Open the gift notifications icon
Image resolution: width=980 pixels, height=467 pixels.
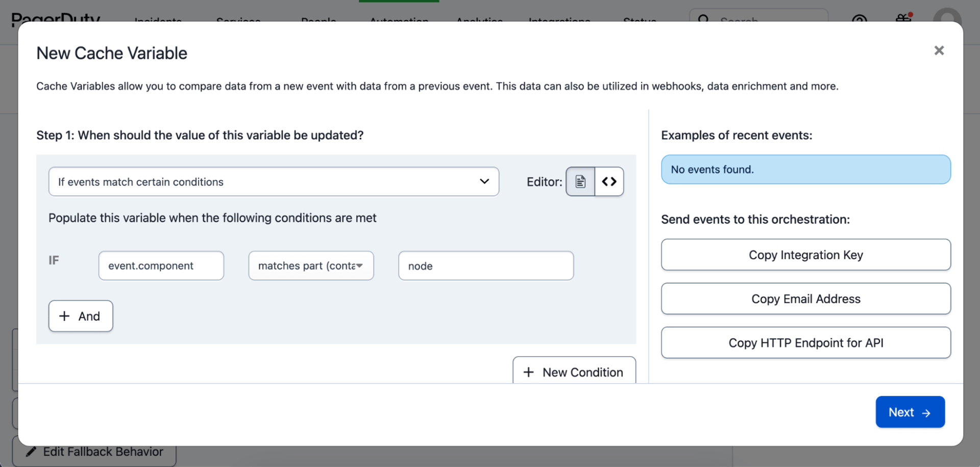(x=903, y=18)
